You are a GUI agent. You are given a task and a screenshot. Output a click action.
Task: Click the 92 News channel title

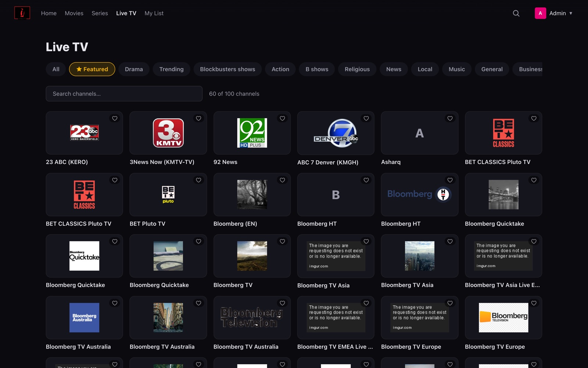point(225,162)
